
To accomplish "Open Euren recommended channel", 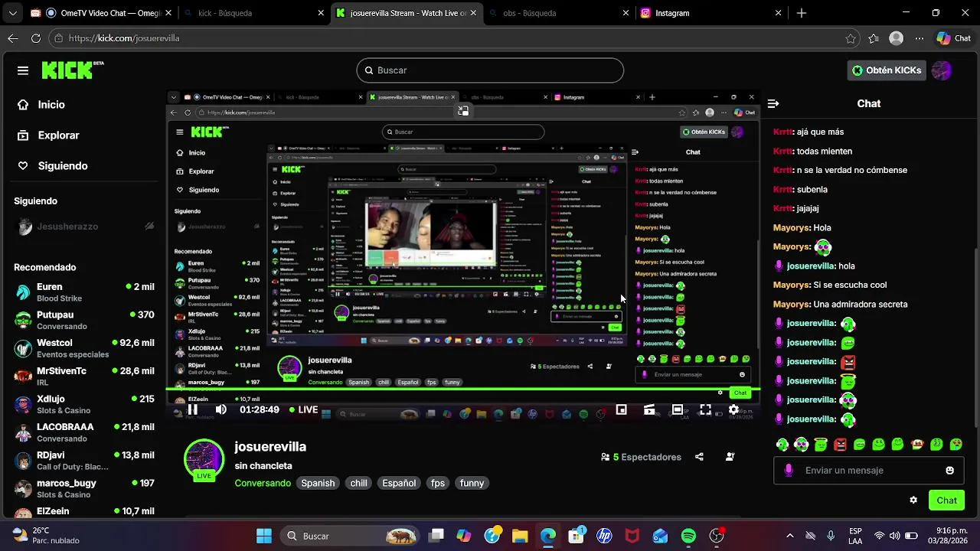I will point(84,292).
